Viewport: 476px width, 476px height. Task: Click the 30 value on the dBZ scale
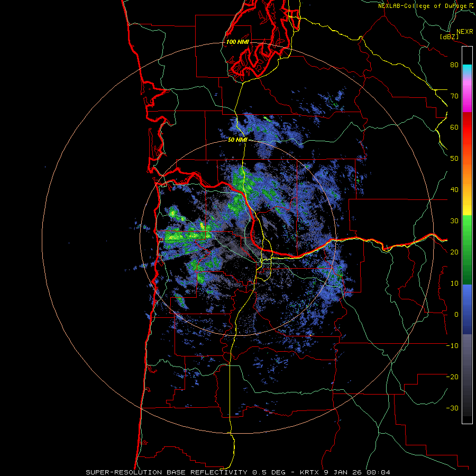pyautogui.click(x=454, y=221)
